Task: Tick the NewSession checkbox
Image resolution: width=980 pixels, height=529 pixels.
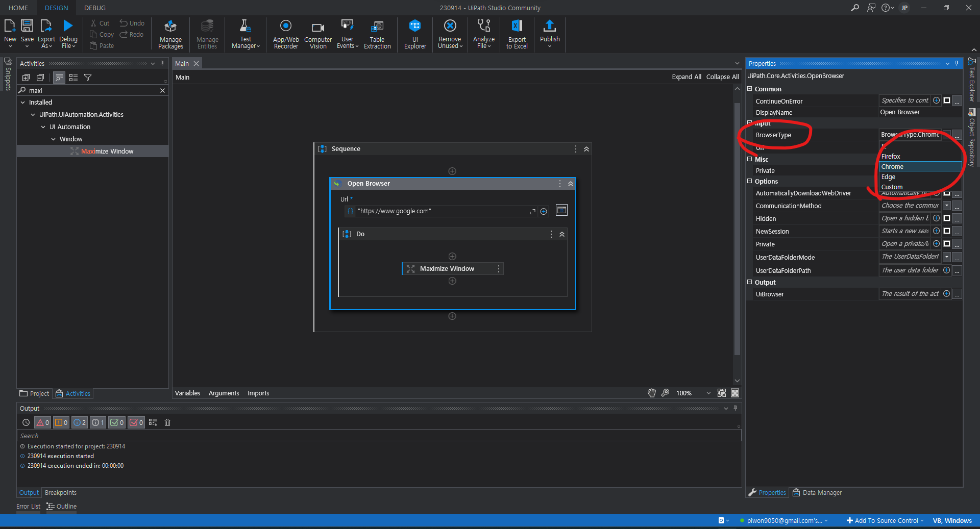Action: tap(947, 231)
